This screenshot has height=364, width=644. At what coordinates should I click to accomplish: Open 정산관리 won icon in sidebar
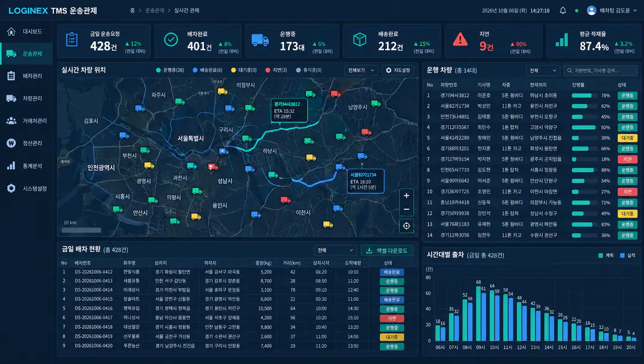[11, 143]
